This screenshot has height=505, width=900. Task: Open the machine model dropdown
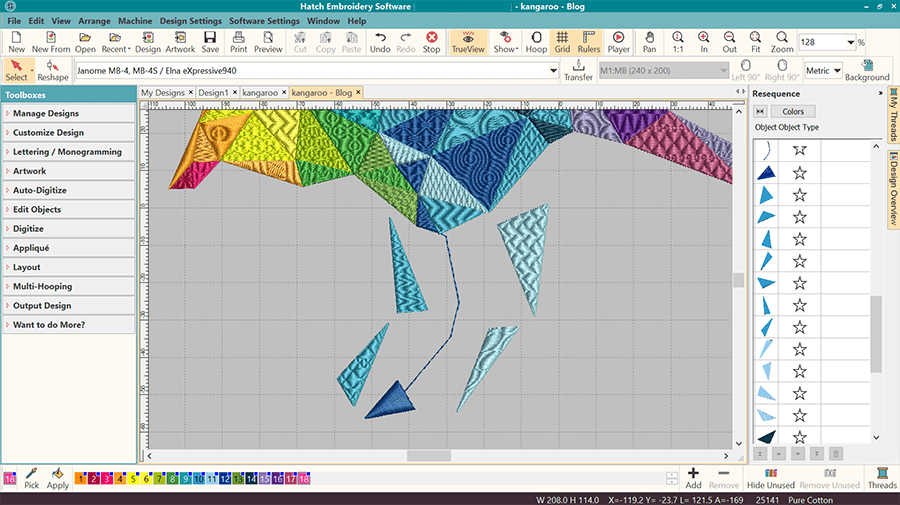(553, 71)
